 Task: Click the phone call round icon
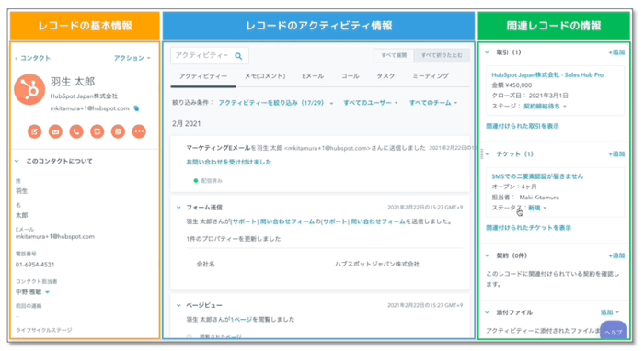click(76, 131)
